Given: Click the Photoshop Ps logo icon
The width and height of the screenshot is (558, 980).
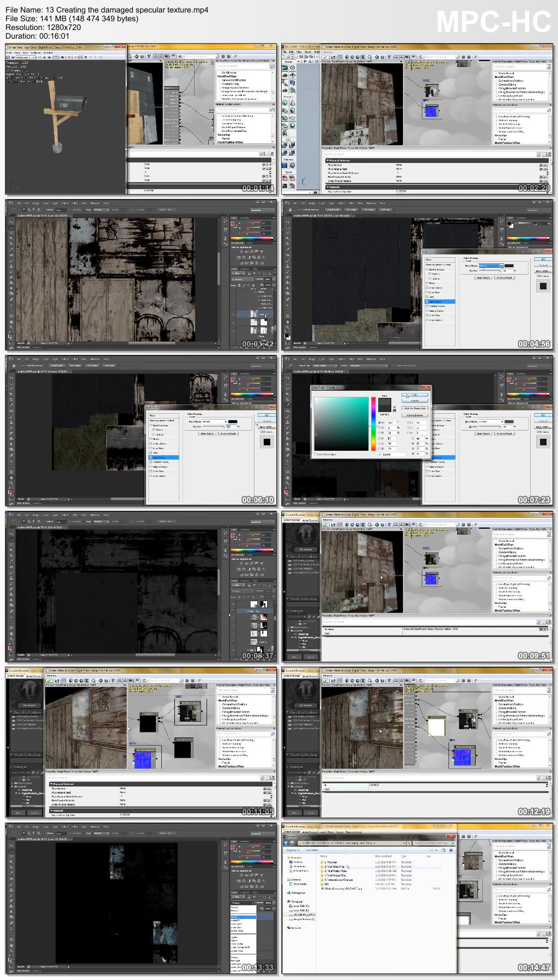Looking at the screenshot, I should [x=11, y=203].
